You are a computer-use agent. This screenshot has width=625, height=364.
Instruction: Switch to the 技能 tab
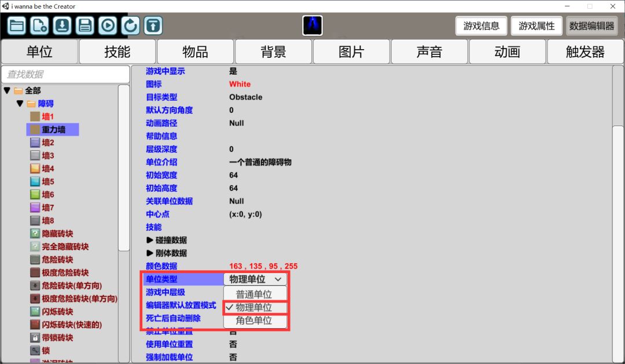click(x=117, y=52)
